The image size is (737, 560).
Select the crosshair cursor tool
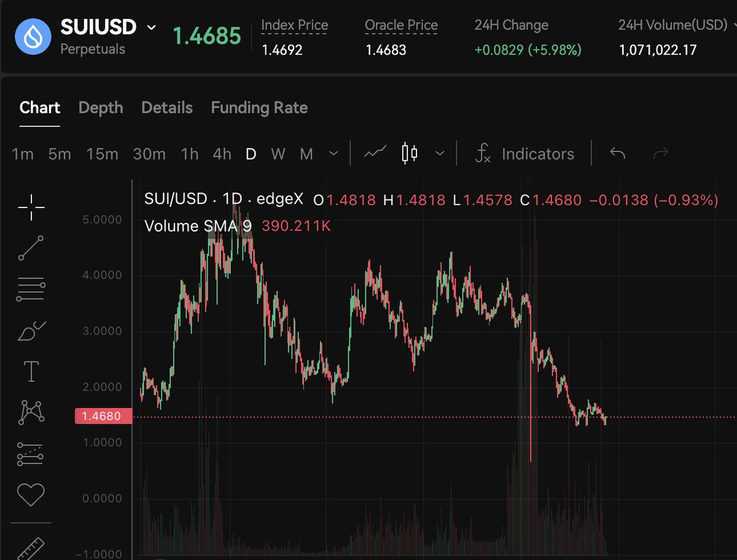[31, 208]
